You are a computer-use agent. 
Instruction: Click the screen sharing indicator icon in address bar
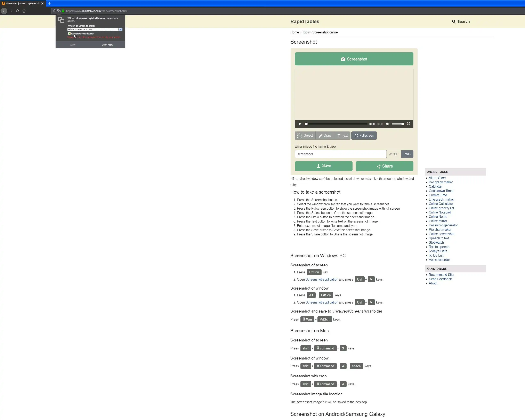(x=59, y=11)
